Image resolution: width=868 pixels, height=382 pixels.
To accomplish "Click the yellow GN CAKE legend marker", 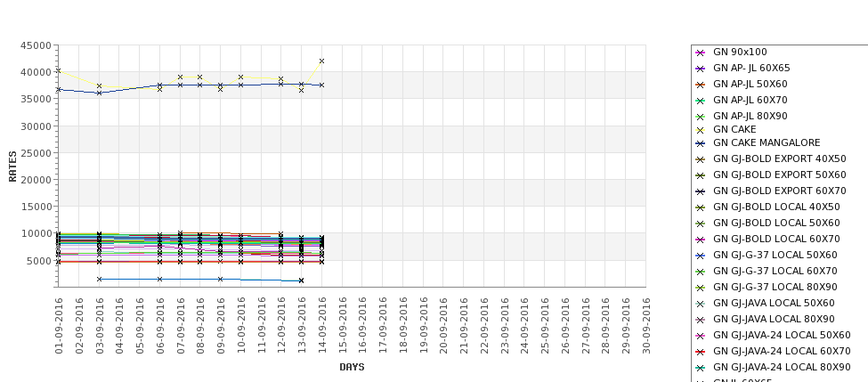I will coord(701,130).
